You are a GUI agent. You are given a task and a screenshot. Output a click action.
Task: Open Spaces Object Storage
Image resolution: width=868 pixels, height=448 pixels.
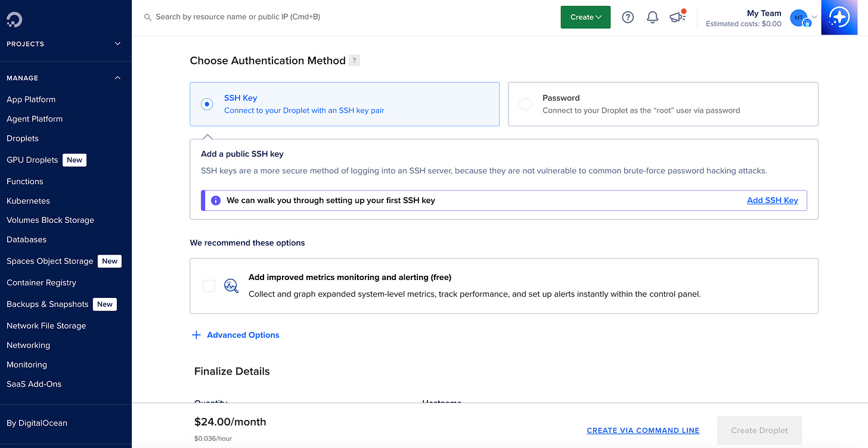pos(50,261)
